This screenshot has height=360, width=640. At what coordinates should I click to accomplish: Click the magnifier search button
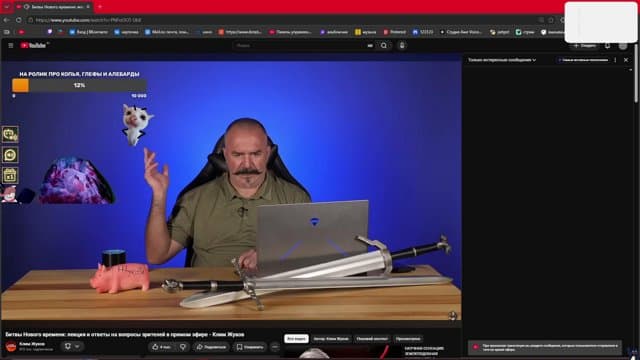pyautogui.click(x=384, y=46)
